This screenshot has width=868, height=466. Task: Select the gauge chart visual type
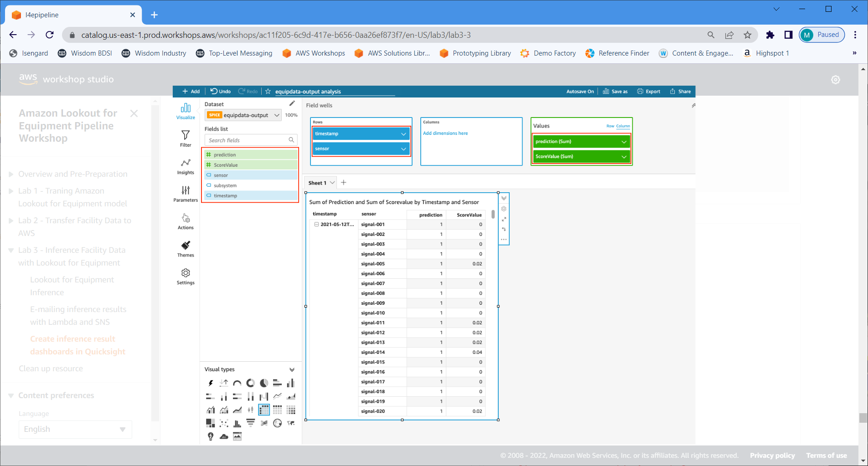click(237, 383)
